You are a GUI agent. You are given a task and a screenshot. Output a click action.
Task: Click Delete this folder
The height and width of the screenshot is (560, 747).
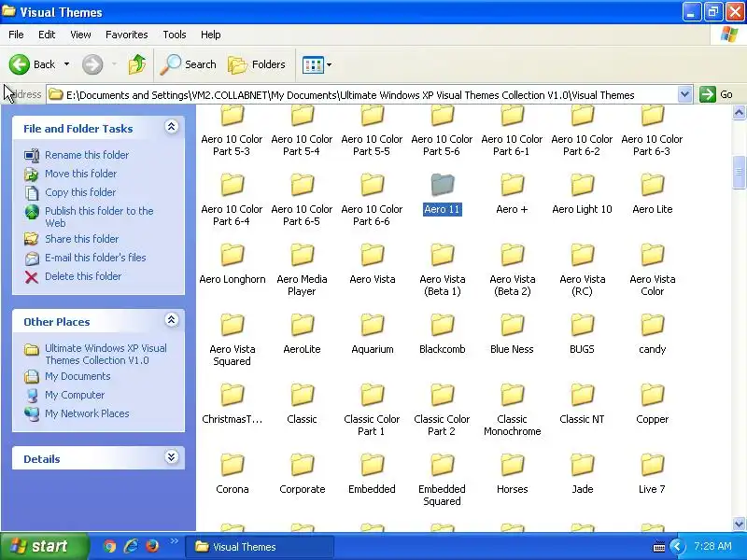(83, 275)
